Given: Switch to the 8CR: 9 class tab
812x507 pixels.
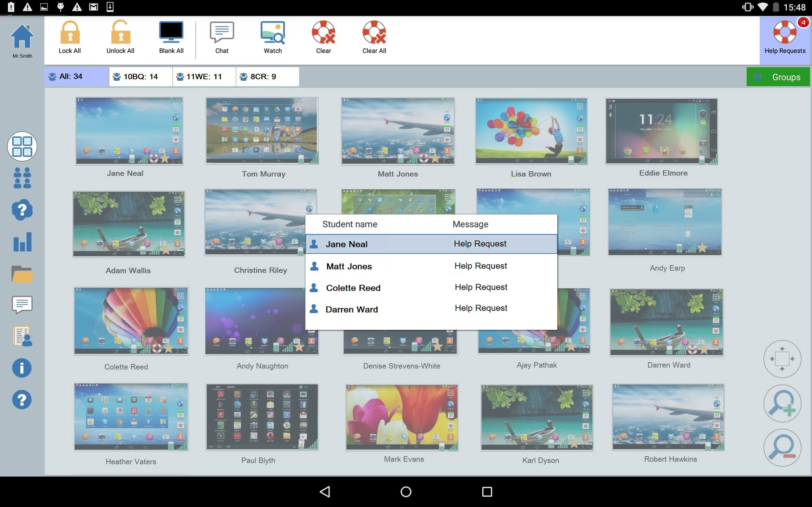Looking at the screenshot, I should pyautogui.click(x=267, y=77).
